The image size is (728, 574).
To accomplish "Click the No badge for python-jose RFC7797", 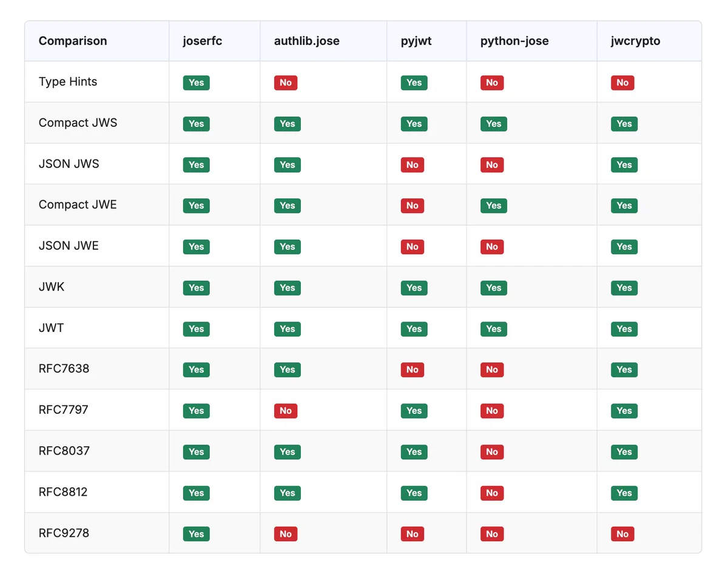I will (x=492, y=411).
